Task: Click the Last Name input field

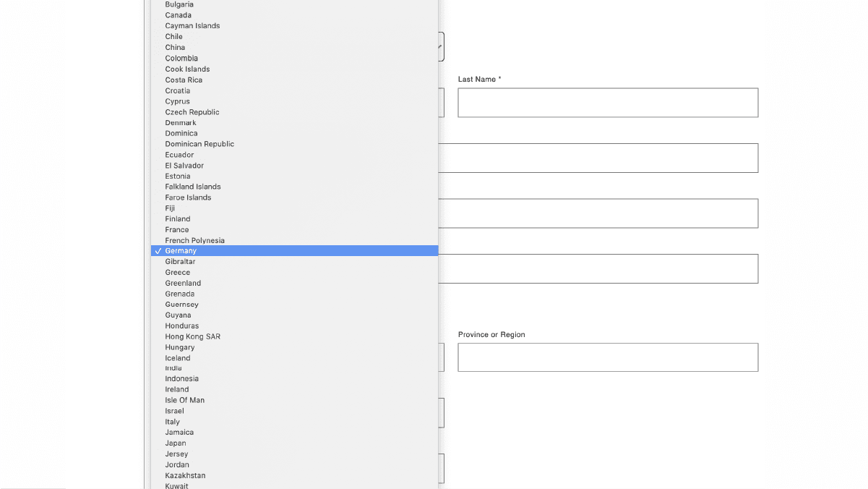Action: tap(607, 102)
